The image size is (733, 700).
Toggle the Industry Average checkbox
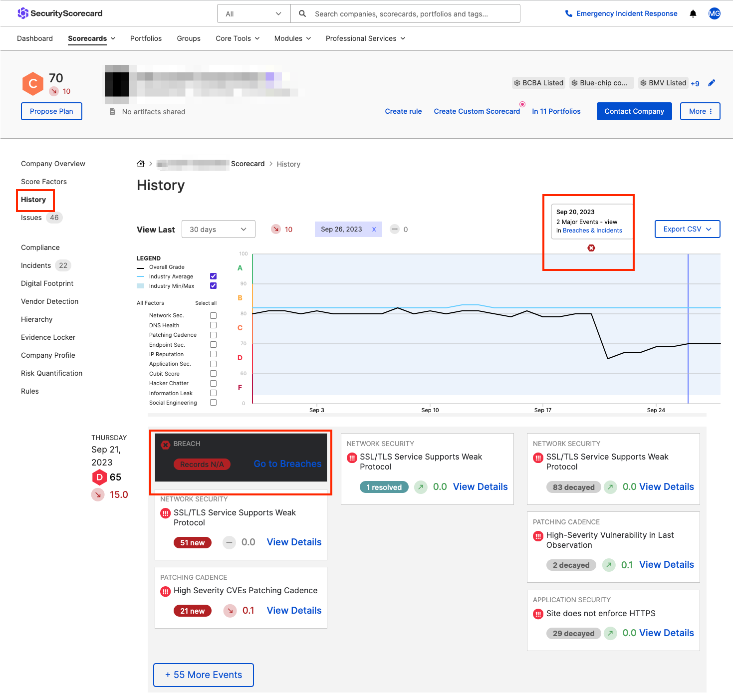click(214, 276)
